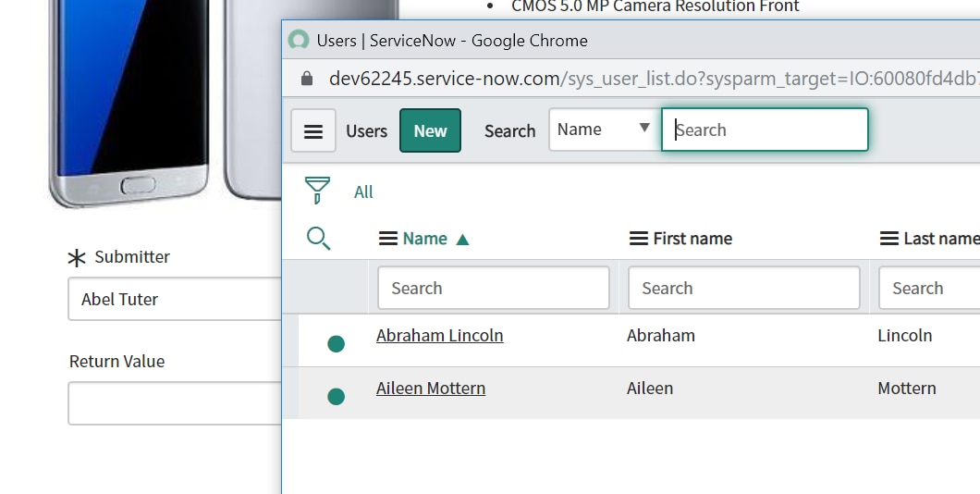Toggle column search magnifier icon
This screenshot has height=494, width=980.
[319, 239]
